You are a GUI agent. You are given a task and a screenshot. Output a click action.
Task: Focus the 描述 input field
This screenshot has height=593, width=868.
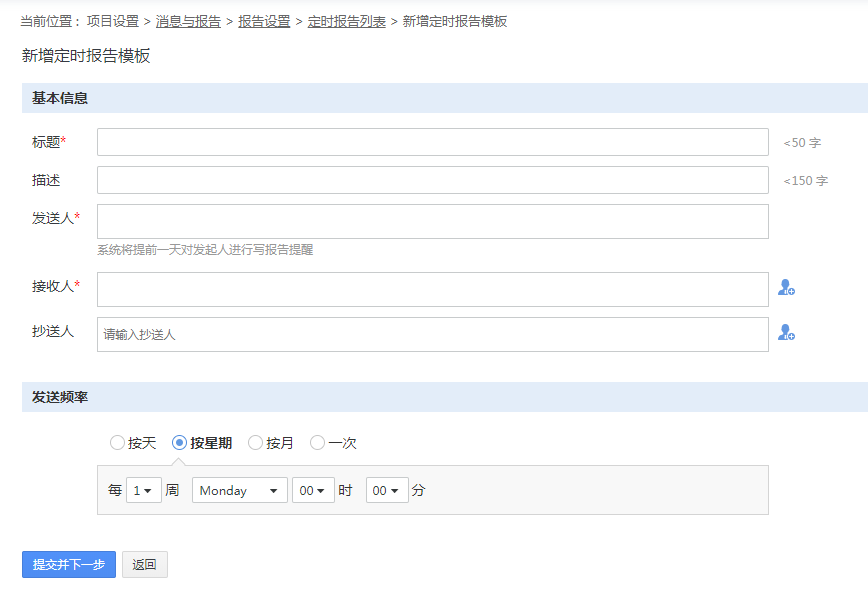(433, 180)
